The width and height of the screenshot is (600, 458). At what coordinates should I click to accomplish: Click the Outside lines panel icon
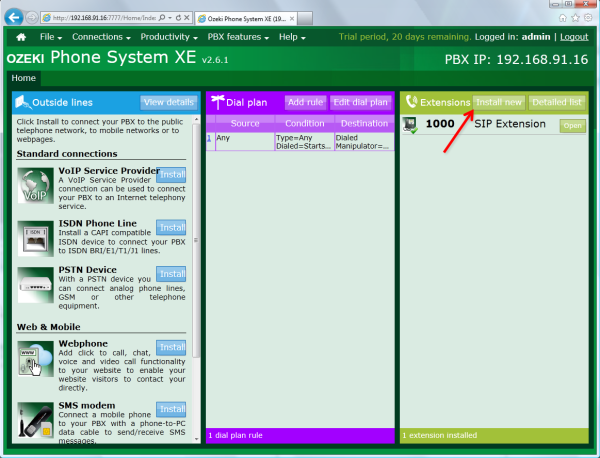click(23, 102)
